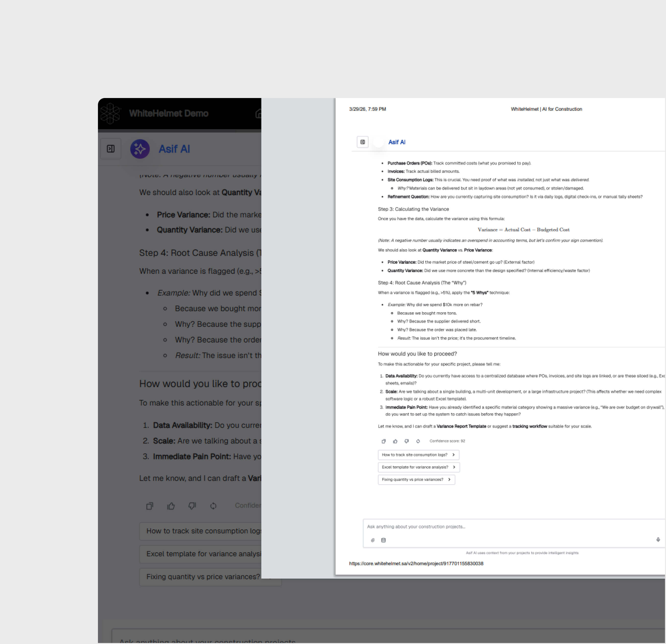Open the core.whitehelmet.sa project link
Screen dimensions: 666x644
[x=416, y=563]
